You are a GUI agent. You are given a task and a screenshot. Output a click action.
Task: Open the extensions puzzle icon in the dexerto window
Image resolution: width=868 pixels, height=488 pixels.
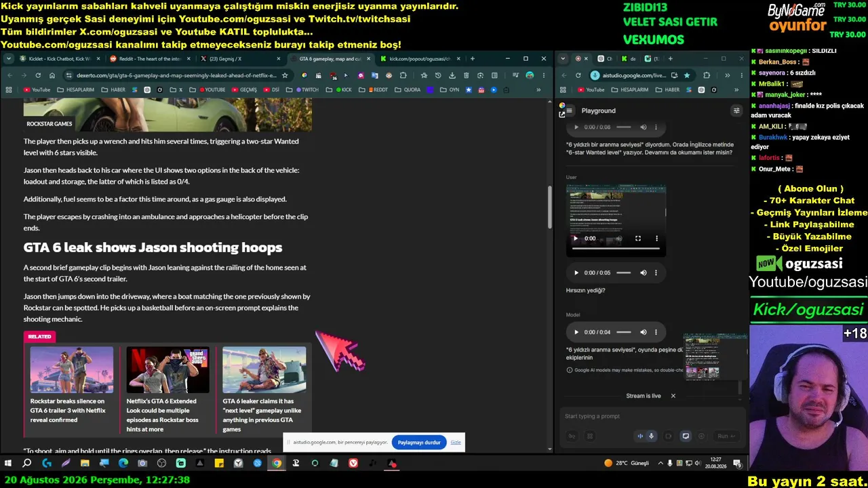click(403, 75)
